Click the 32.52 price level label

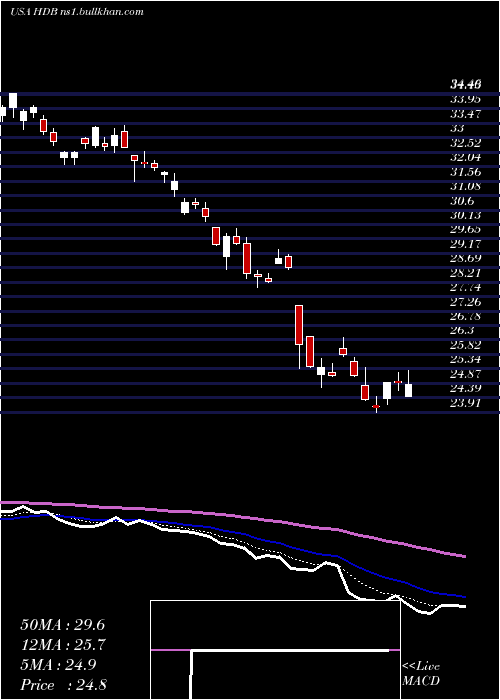tap(465, 143)
